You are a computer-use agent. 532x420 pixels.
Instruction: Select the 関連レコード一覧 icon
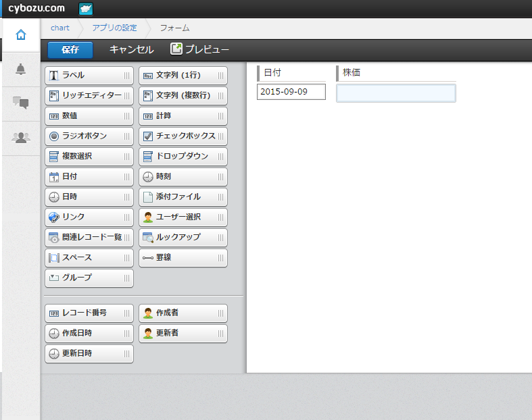pyautogui.click(x=54, y=238)
